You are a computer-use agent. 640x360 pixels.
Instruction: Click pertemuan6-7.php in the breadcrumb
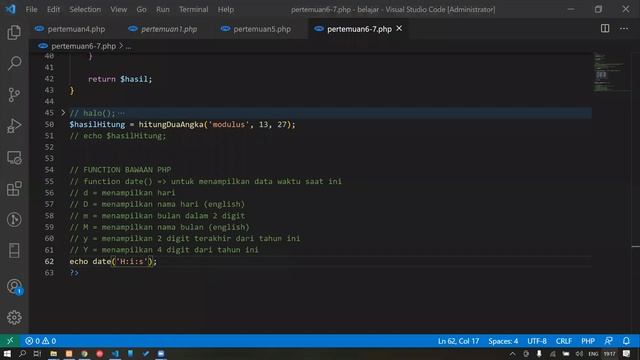(x=83, y=47)
